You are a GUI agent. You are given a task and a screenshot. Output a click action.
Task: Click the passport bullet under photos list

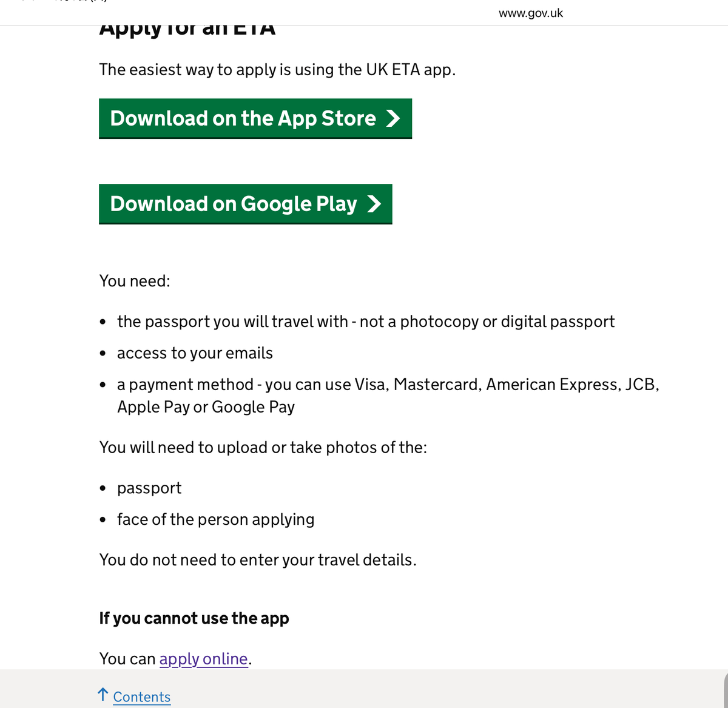149,488
